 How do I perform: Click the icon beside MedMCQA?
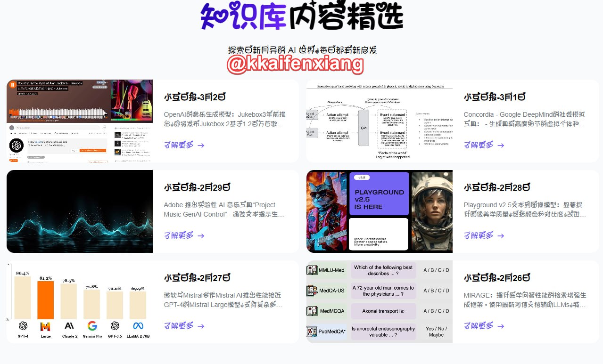pos(312,311)
